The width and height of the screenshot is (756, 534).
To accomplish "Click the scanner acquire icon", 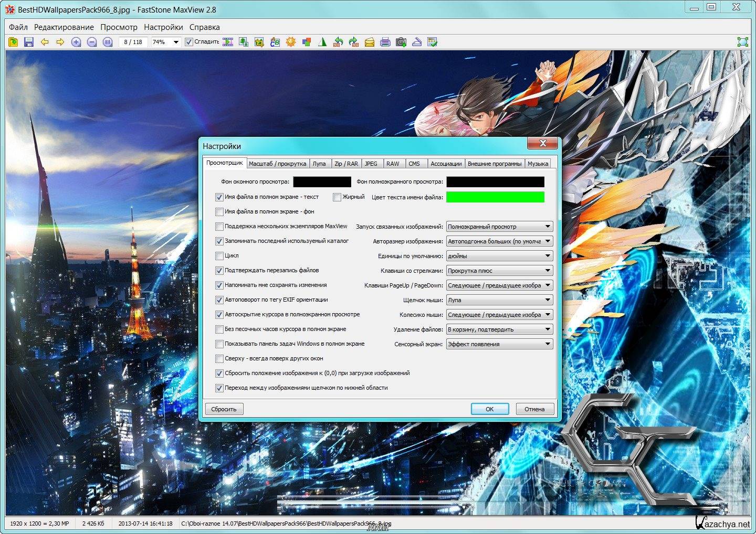I will [417, 42].
